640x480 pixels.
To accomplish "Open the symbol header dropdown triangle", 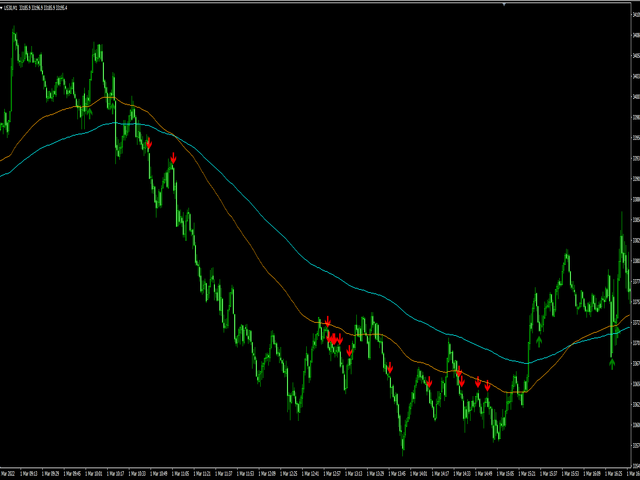I will point(1,8).
